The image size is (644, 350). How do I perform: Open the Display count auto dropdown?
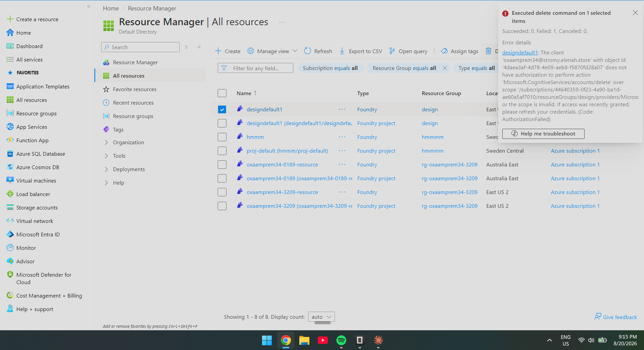[x=321, y=317]
